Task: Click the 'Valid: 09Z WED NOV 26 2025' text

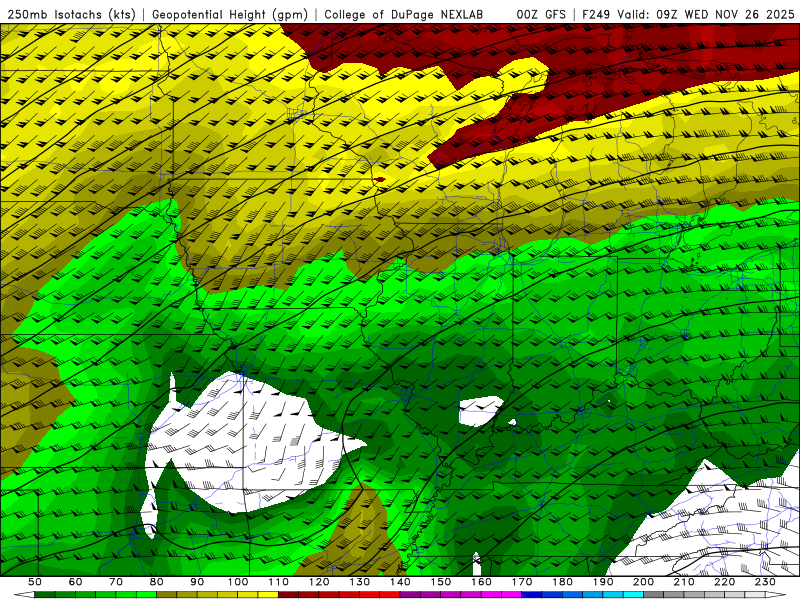Action: click(706, 15)
